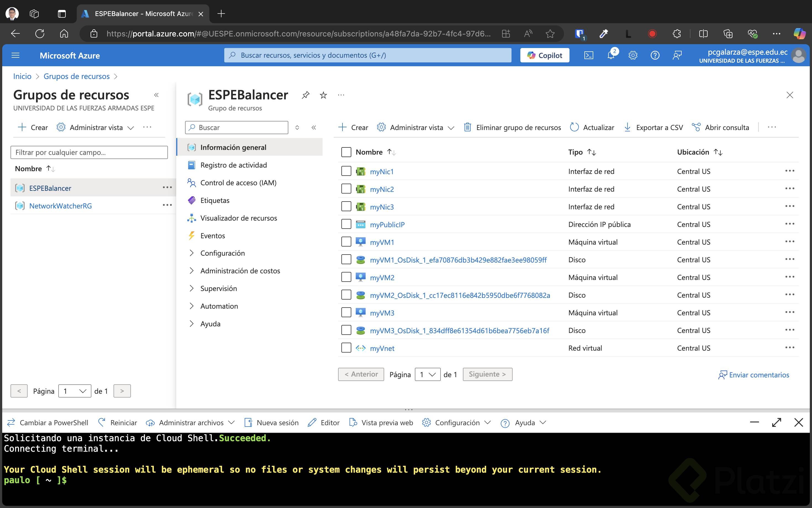Viewport: 812px width, 508px height.
Task: Refresh the list with Actualizar
Action: tap(592, 127)
